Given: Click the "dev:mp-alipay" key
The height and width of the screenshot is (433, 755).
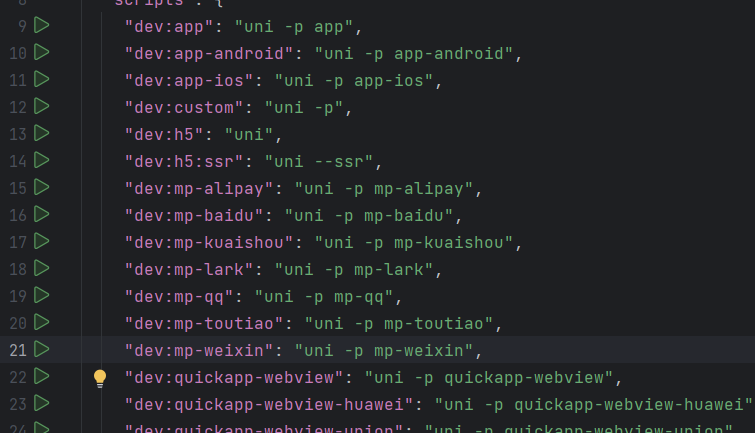Looking at the screenshot, I should tap(199, 189).
